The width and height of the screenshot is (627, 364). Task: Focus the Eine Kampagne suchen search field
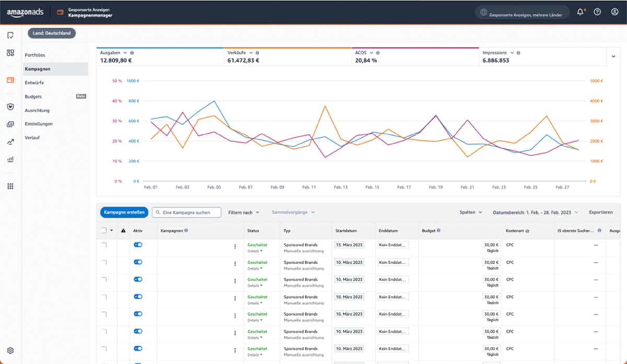pyautogui.click(x=187, y=213)
